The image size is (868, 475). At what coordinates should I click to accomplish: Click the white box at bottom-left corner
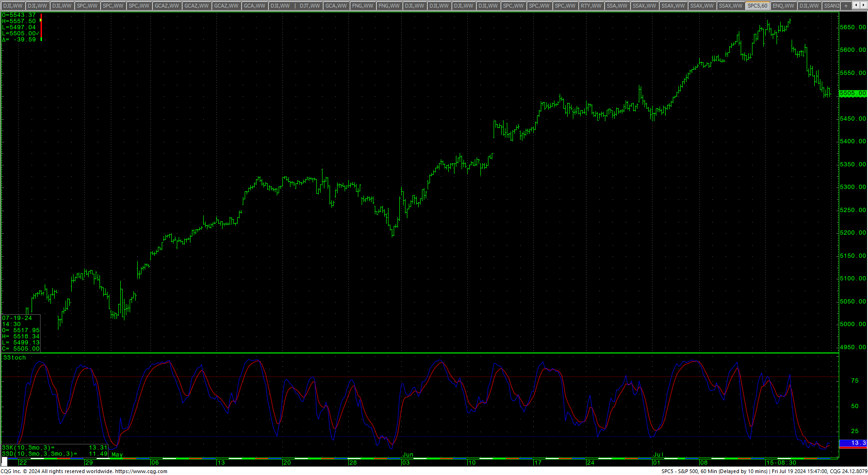[4, 462]
